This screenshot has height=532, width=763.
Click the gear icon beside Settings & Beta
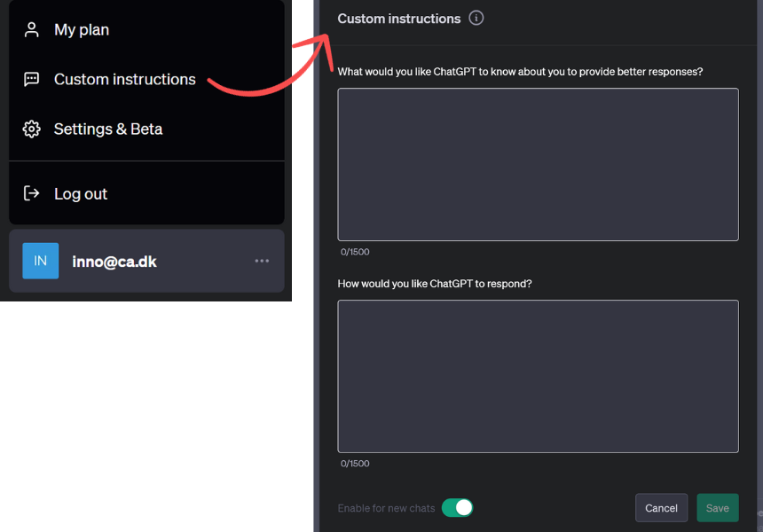tap(32, 129)
